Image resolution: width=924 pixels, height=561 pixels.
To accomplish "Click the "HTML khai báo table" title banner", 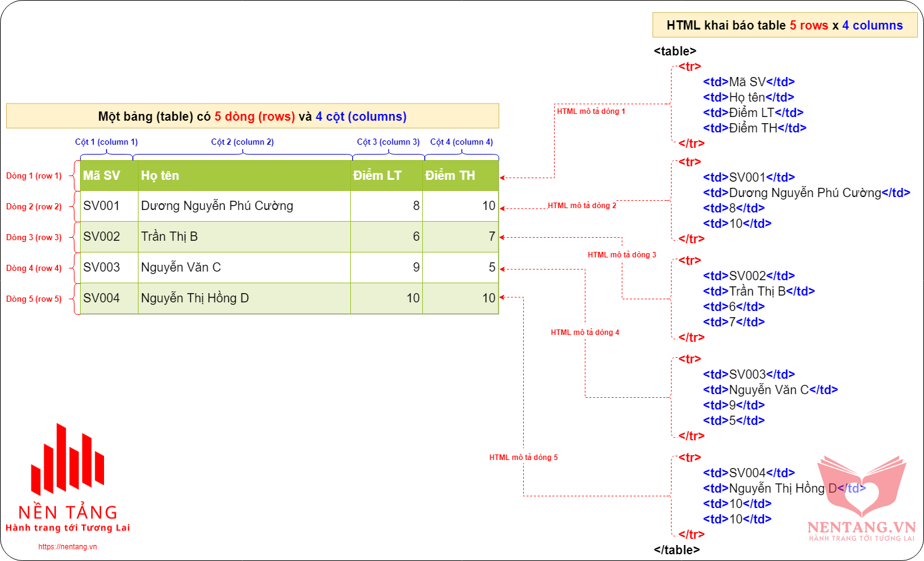I will pos(784,25).
